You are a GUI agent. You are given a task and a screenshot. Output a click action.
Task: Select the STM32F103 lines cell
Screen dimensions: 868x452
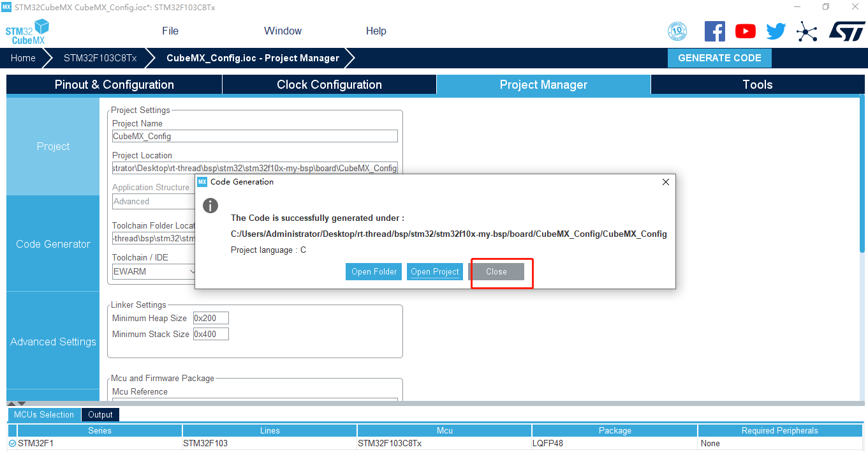click(270, 443)
